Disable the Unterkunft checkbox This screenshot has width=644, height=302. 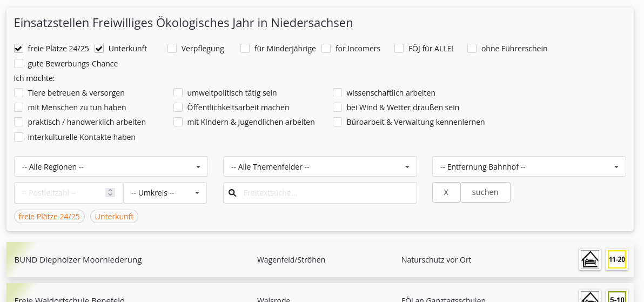[x=99, y=49]
